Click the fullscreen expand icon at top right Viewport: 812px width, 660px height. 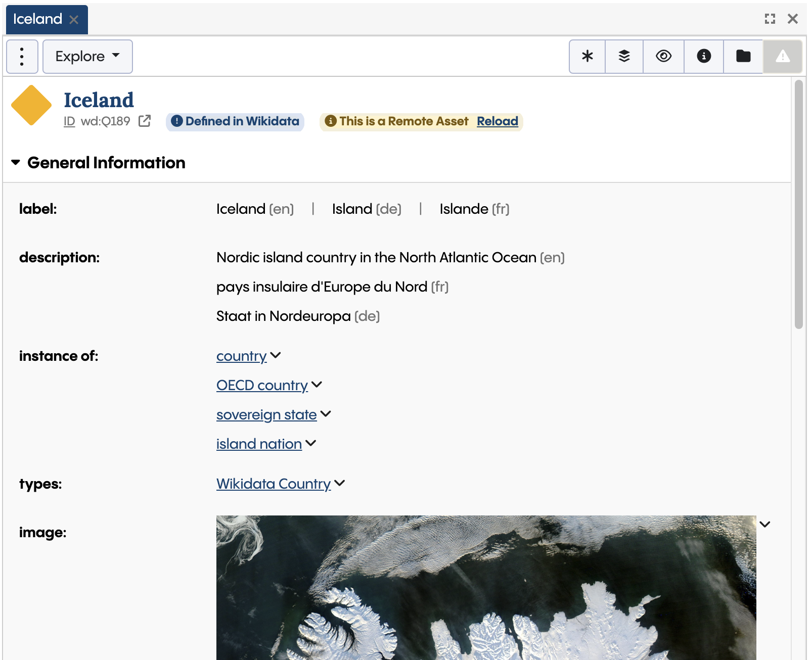pos(770,19)
